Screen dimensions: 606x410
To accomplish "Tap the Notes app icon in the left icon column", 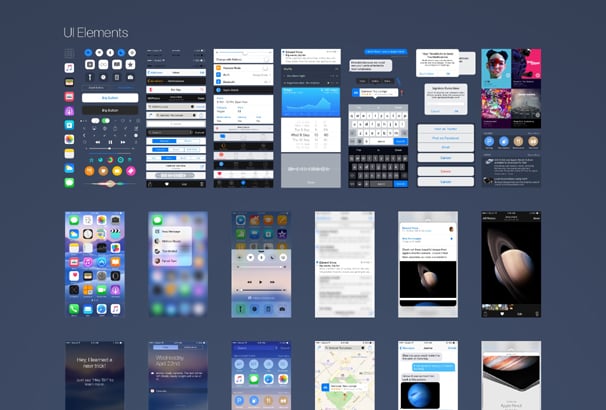I will tap(69, 153).
